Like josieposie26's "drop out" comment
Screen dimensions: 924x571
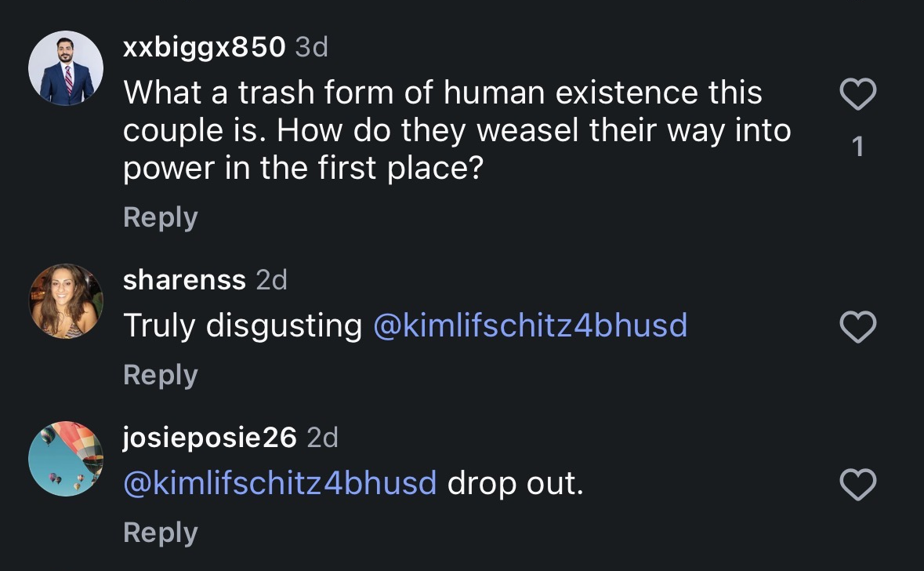[x=858, y=484]
